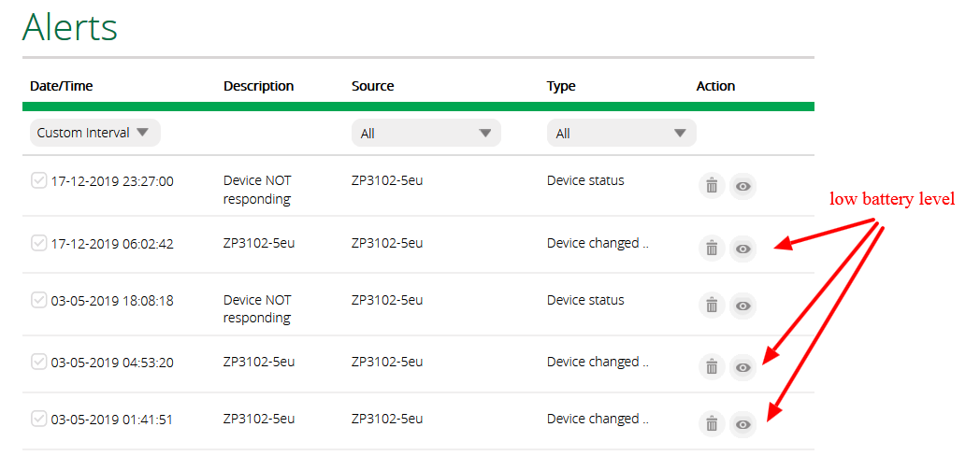Delete the 17-12-2019 06:02:42 alert
This screenshot has width=980, height=470.
click(712, 249)
